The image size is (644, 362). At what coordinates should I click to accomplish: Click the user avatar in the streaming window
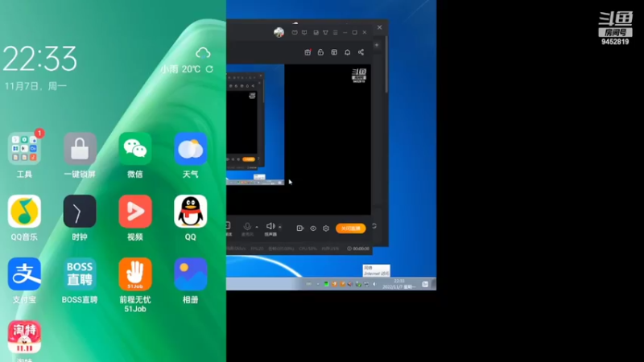pyautogui.click(x=279, y=32)
